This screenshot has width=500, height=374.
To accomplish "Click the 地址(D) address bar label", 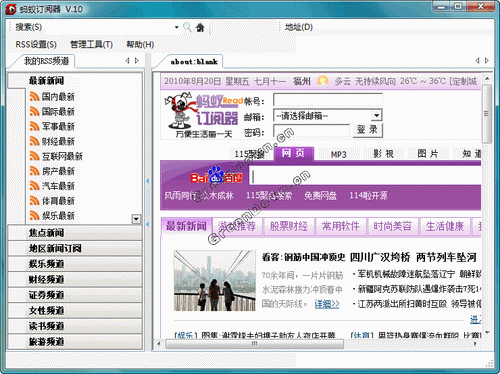I will point(299,27).
